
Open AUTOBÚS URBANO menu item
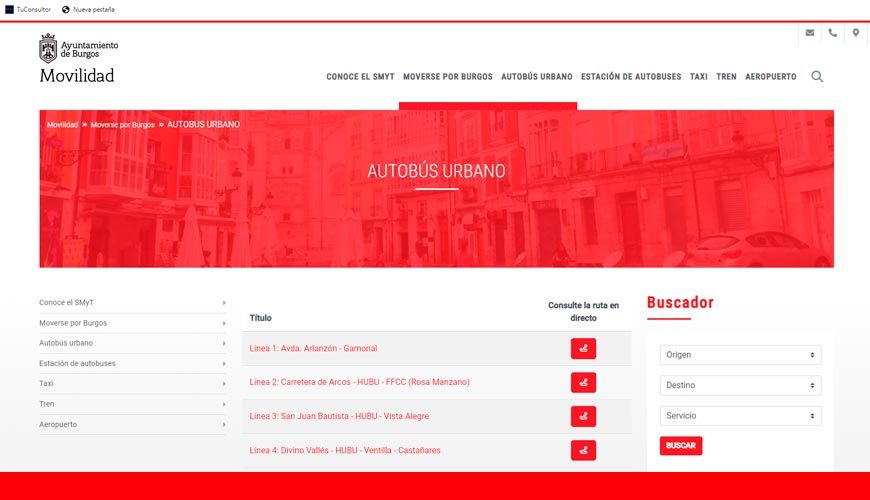pos(537,77)
